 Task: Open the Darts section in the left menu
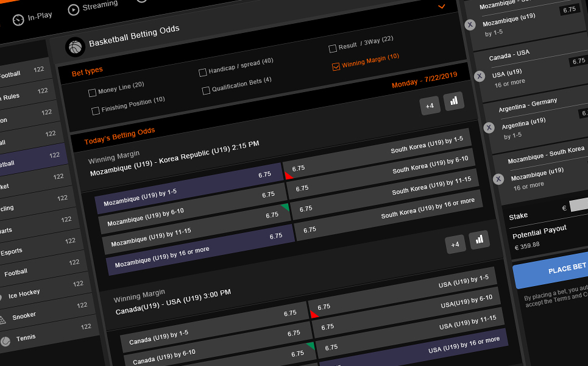click(6, 230)
